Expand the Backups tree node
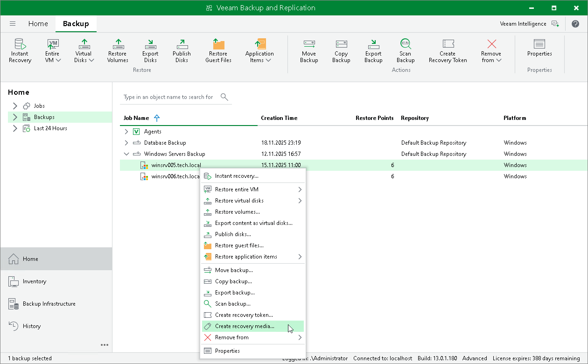 tap(15, 117)
